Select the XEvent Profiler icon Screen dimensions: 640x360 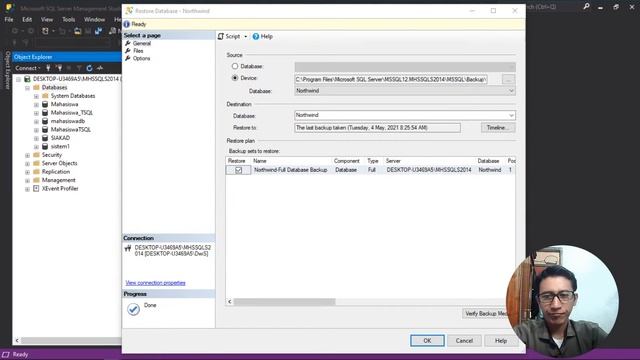[x=36, y=189]
